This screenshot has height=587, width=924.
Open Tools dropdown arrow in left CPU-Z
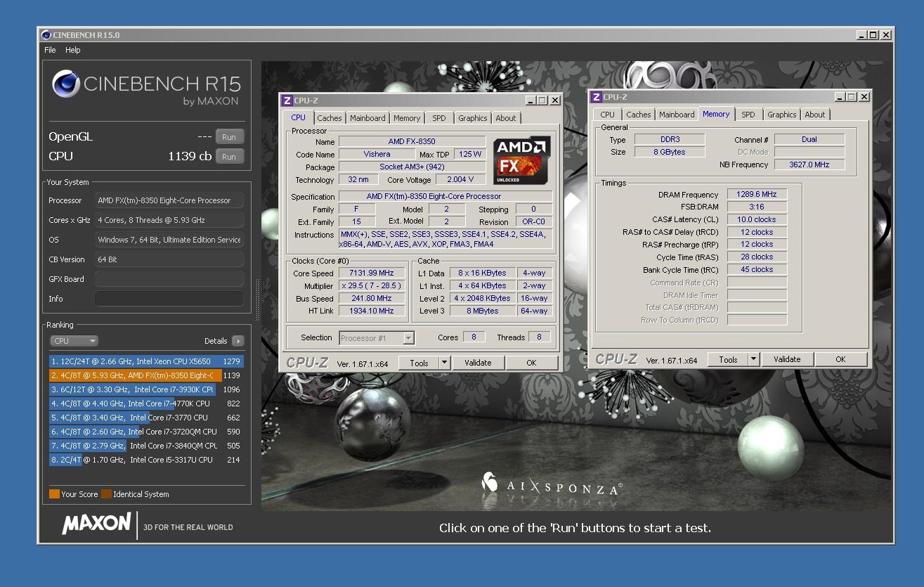coord(445,363)
